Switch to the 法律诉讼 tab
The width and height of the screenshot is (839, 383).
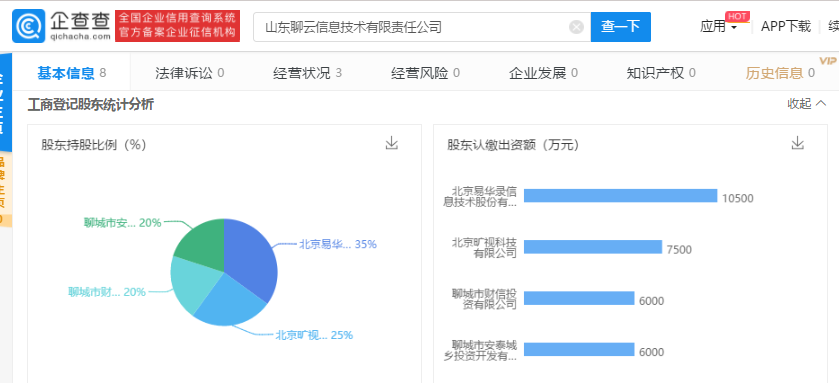(189, 73)
